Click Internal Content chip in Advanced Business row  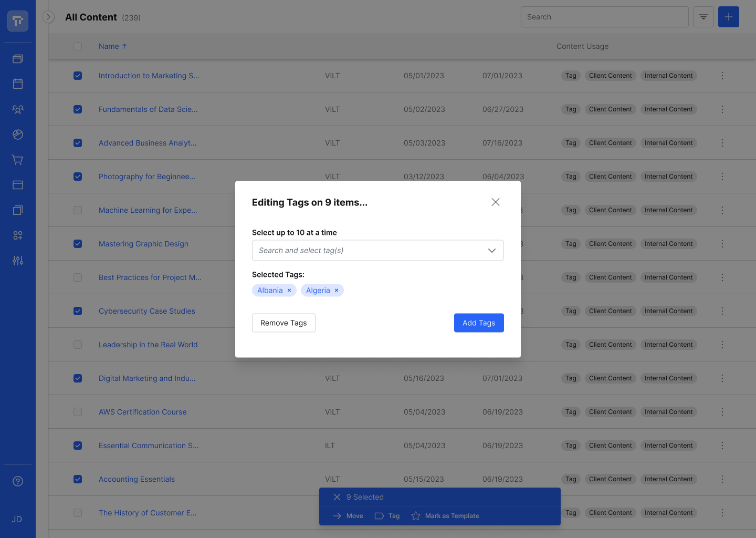(x=669, y=143)
